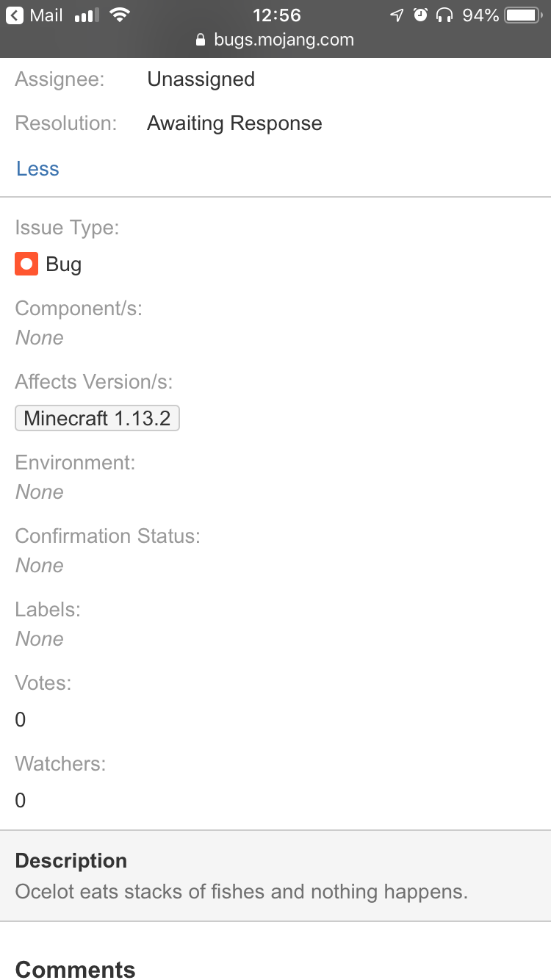Tap the Description section header

click(x=71, y=861)
